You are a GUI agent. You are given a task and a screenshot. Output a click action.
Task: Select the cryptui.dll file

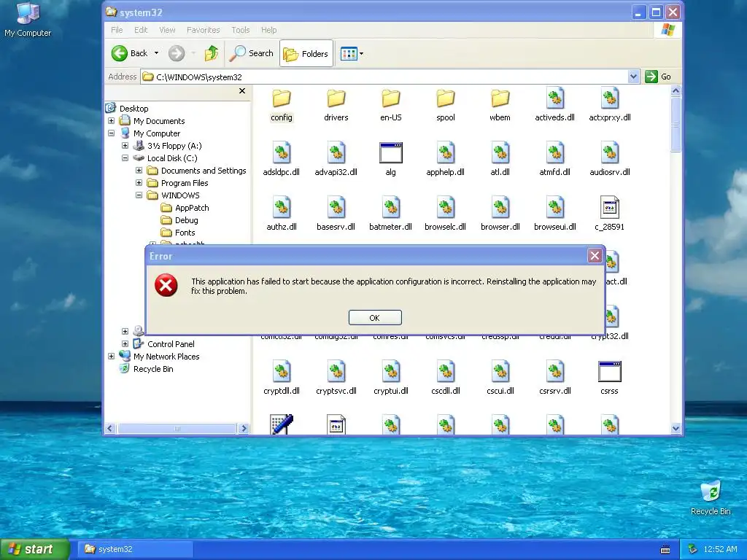point(391,378)
